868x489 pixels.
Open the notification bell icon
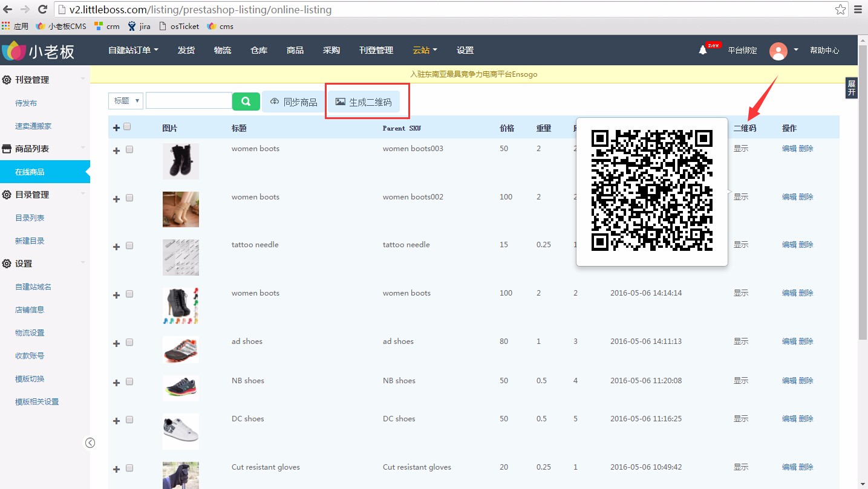click(x=703, y=50)
